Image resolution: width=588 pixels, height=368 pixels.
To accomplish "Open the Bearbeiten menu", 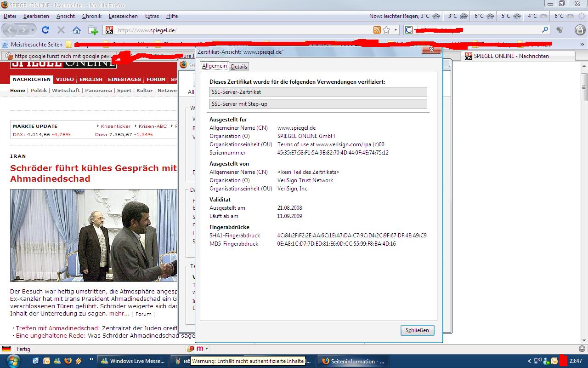I will point(36,16).
